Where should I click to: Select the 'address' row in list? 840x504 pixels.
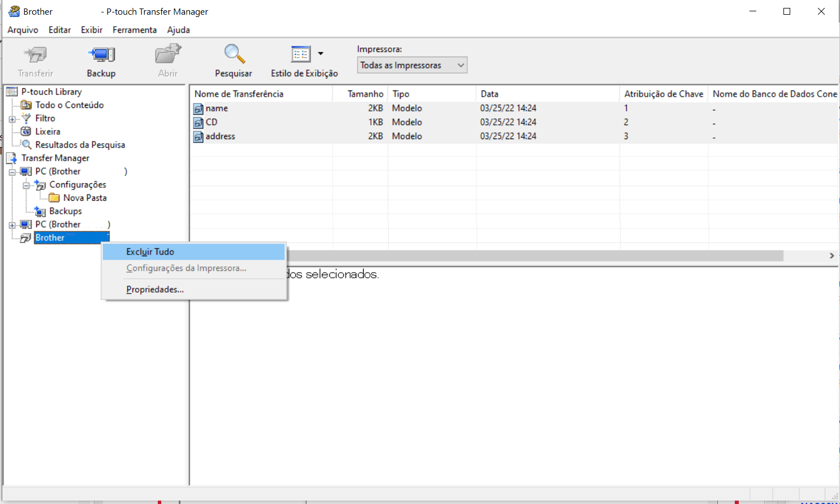pos(514,136)
